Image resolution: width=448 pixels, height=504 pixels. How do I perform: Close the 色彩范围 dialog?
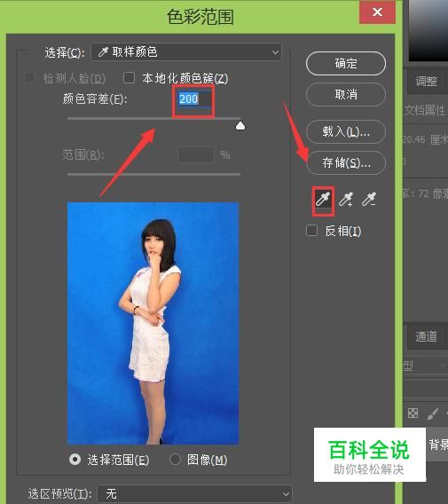[377, 12]
